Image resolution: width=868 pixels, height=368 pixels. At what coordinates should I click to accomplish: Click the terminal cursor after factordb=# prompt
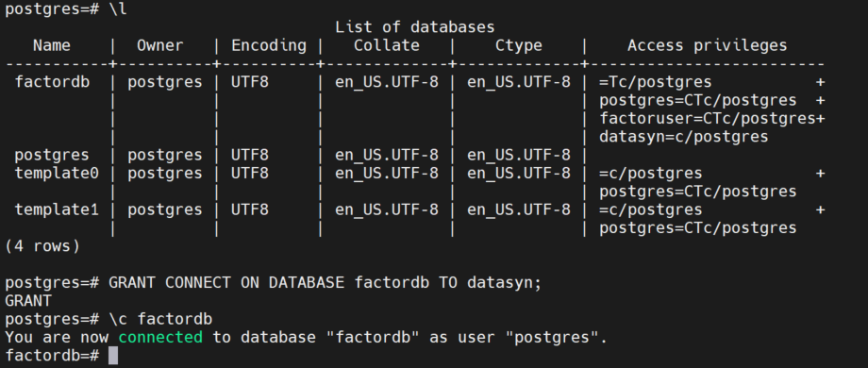click(113, 356)
